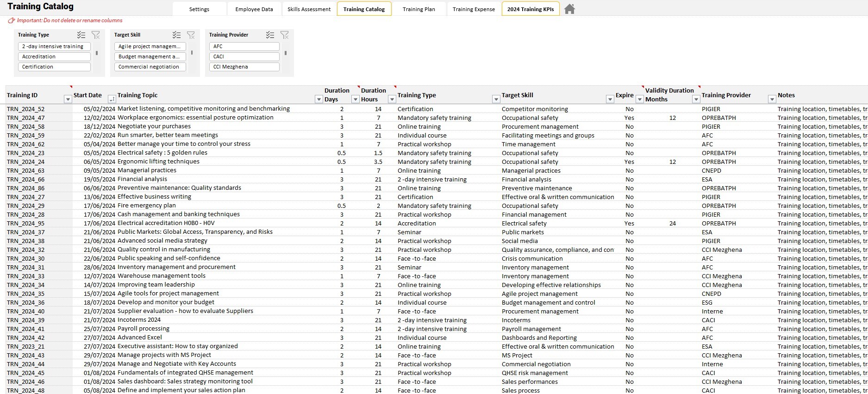The image size is (868, 394).
Task: Clear filter on Training Type slicer
Action: click(x=96, y=35)
